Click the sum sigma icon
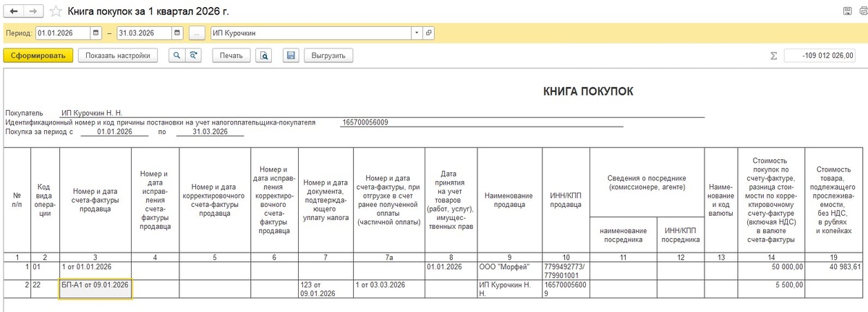868x312 pixels. (x=774, y=56)
